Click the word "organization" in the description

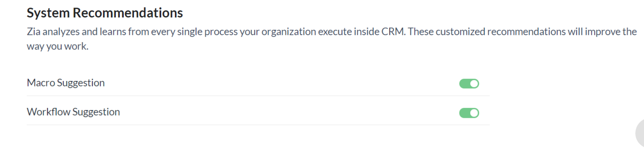[x=289, y=32]
